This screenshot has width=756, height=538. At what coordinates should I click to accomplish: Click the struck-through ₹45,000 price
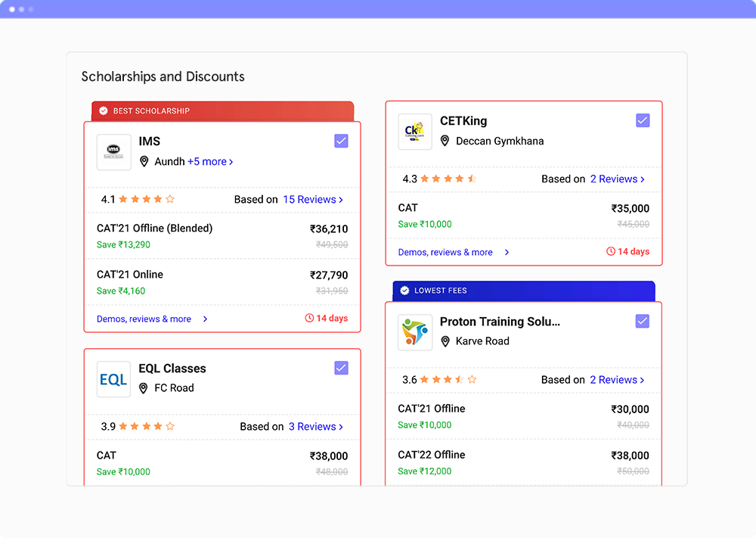[x=634, y=225]
